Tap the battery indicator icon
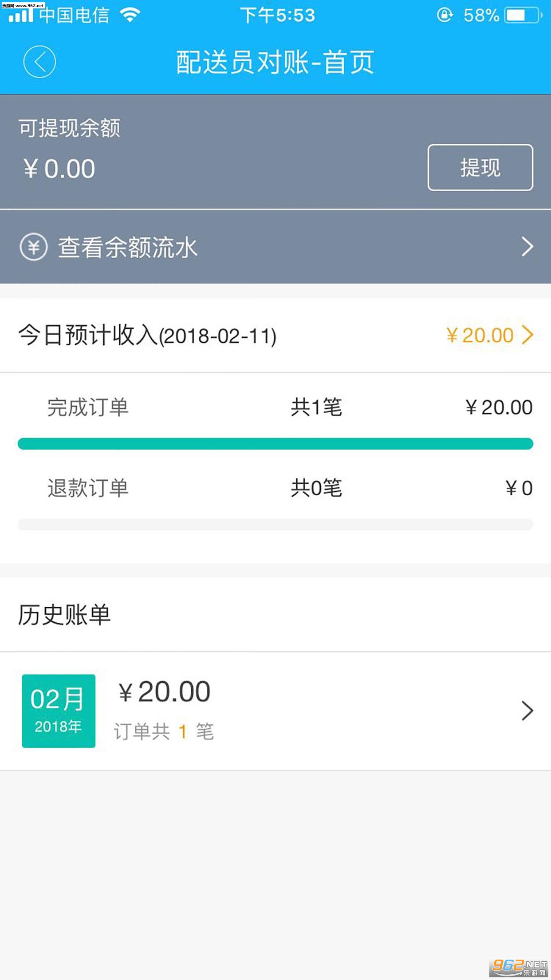Screen dimensions: 551x980 [523, 16]
